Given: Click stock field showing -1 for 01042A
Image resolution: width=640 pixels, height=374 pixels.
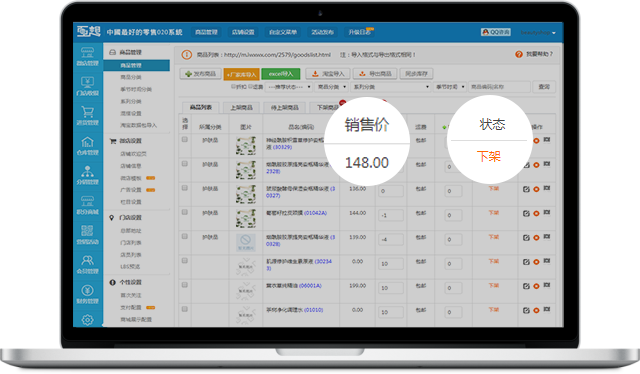Looking at the screenshot, I should [x=391, y=215].
